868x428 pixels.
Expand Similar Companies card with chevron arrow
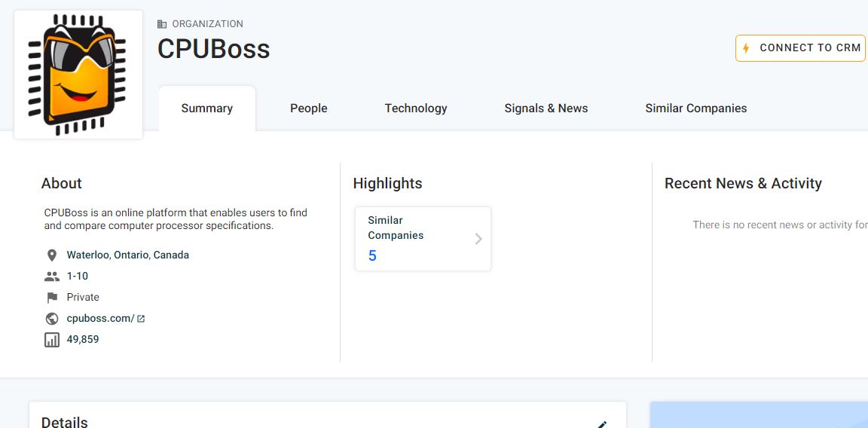[478, 239]
